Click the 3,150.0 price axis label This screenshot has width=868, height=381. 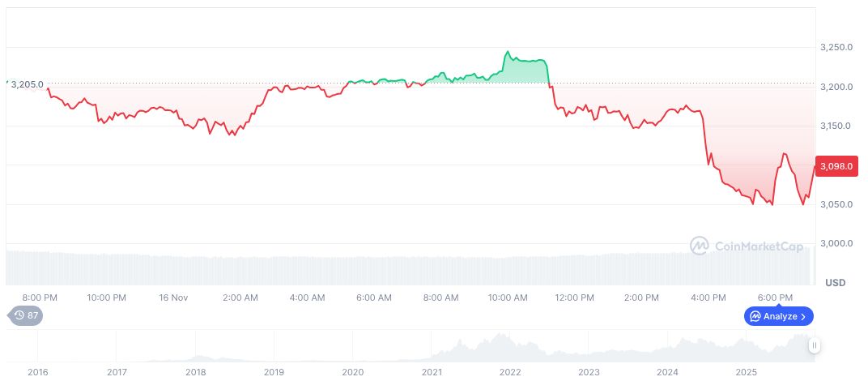tap(836, 126)
